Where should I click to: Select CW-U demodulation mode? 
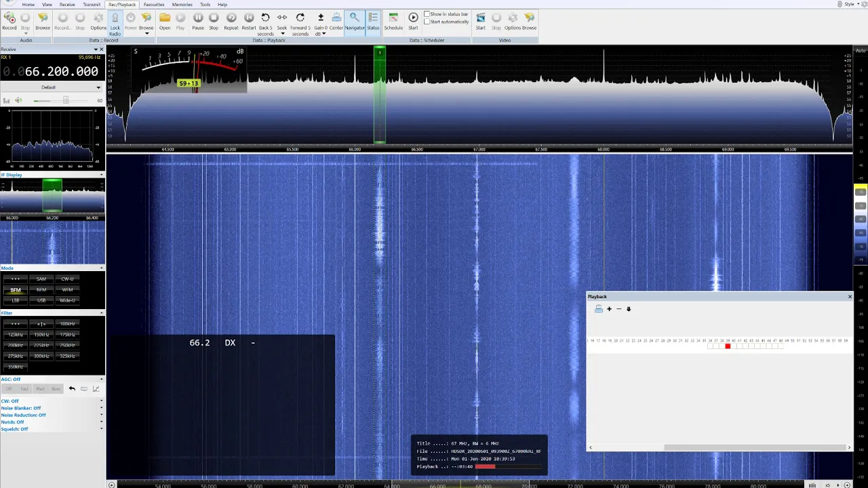click(67, 279)
